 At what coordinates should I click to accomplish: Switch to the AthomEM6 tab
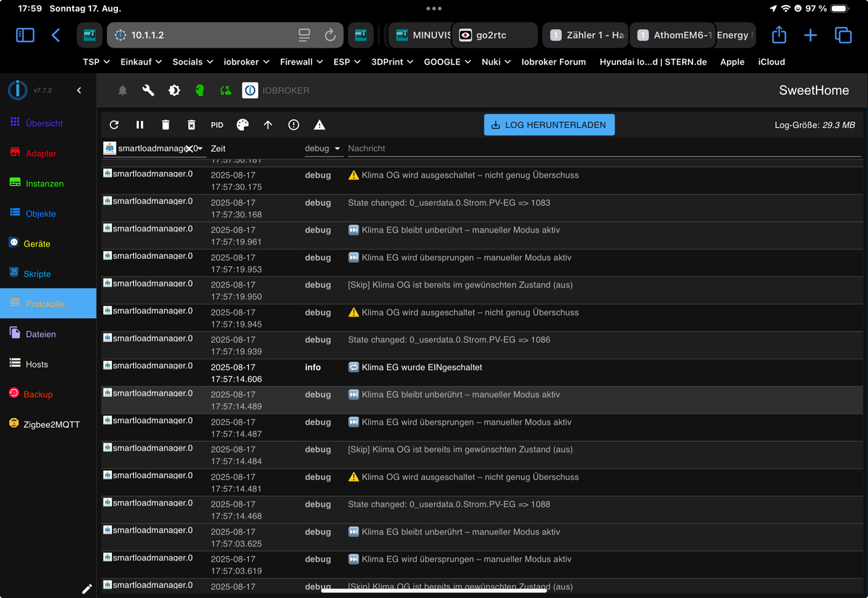(x=673, y=35)
